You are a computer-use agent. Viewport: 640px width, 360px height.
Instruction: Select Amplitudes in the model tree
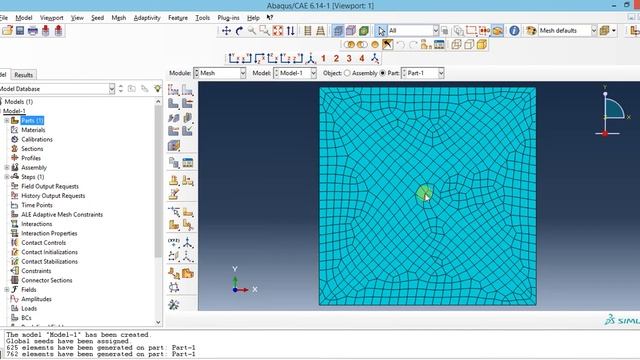pos(36,299)
